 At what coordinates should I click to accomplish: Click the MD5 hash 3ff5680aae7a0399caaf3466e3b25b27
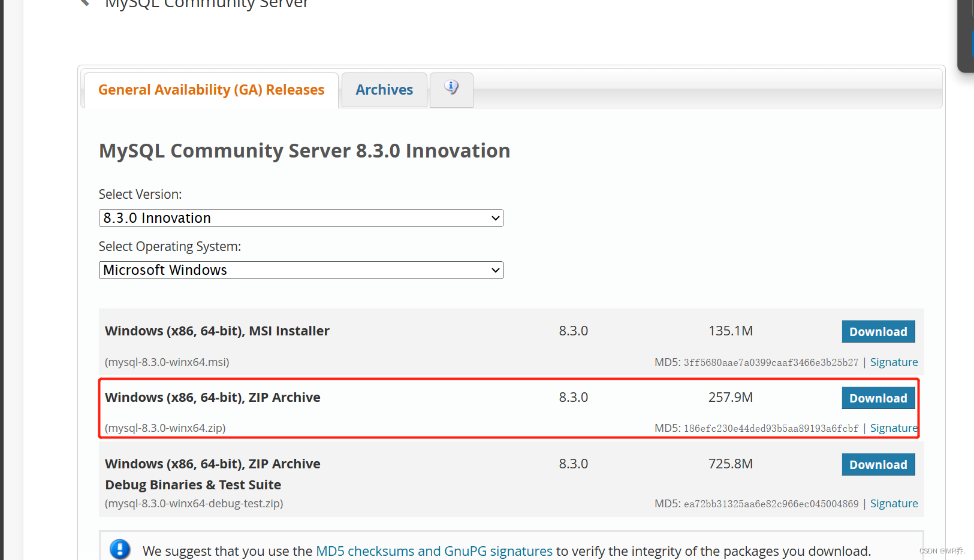[771, 362]
